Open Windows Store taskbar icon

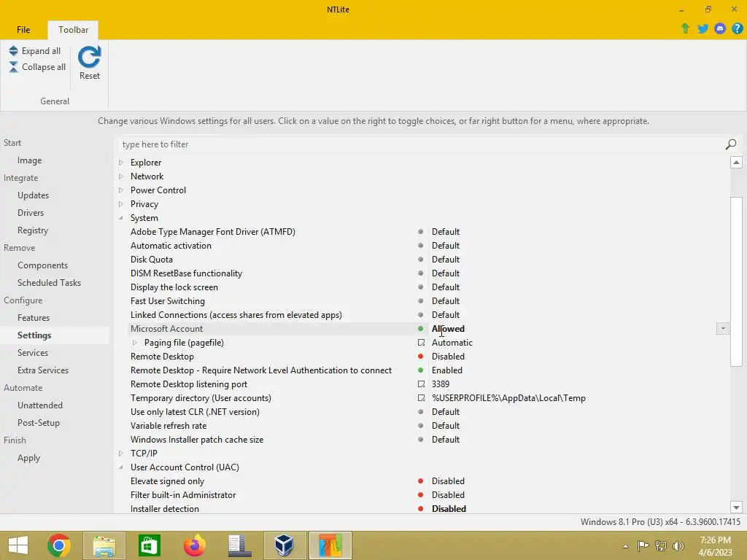(x=149, y=545)
